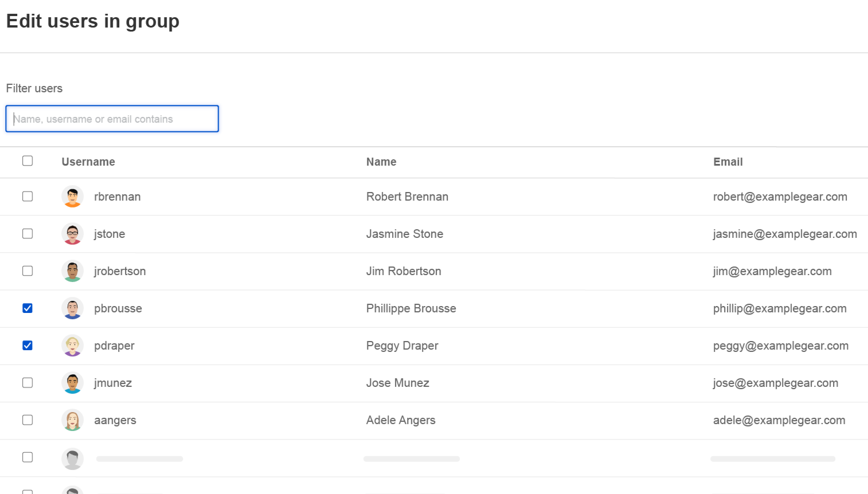The image size is (868, 494).
Task: Select the jmunez row checkbox
Action: pos(28,383)
